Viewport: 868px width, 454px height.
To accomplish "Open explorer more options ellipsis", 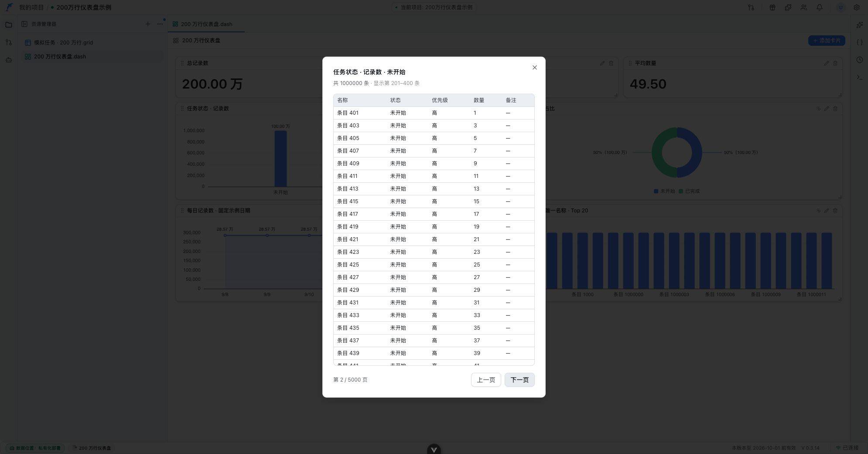I will [x=160, y=24].
